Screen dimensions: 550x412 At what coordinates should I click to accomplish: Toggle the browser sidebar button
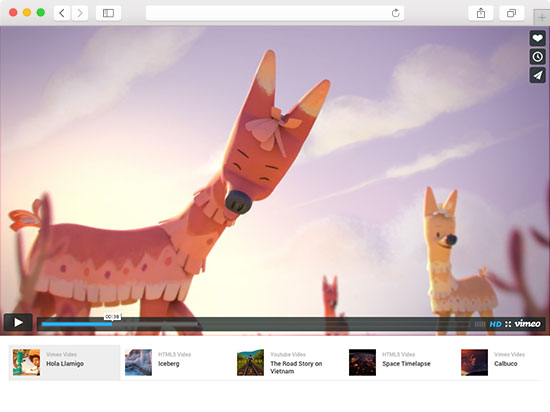[108, 13]
